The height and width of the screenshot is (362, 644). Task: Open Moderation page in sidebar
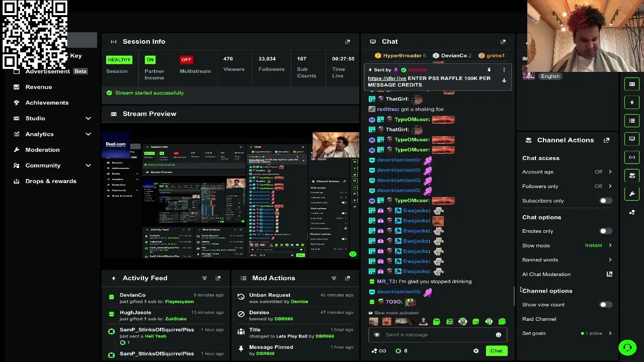[42, 150]
